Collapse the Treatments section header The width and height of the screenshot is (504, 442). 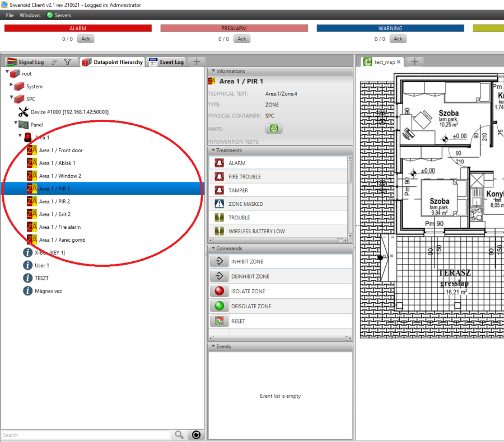click(x=212, y=151)
